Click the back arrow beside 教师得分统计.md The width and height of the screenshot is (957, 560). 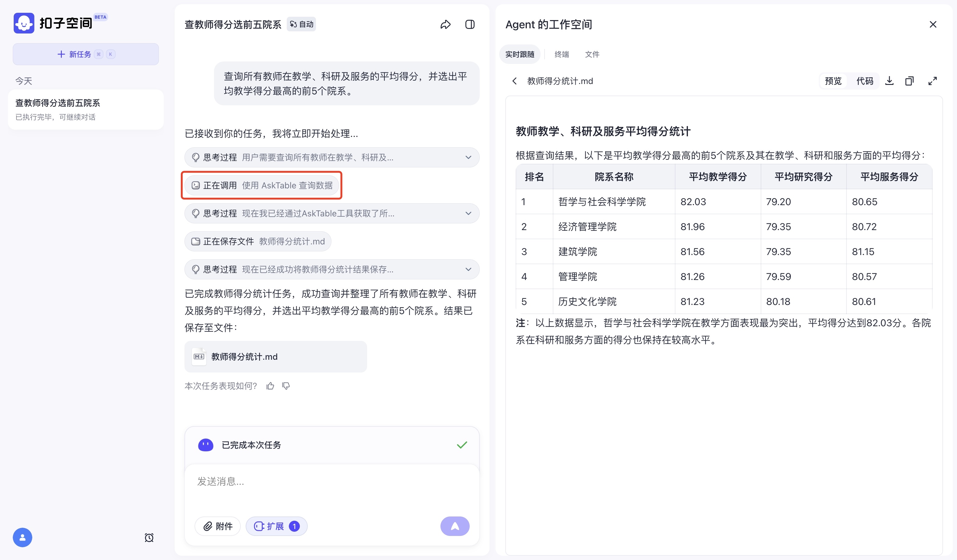click(x=515, y=81)
